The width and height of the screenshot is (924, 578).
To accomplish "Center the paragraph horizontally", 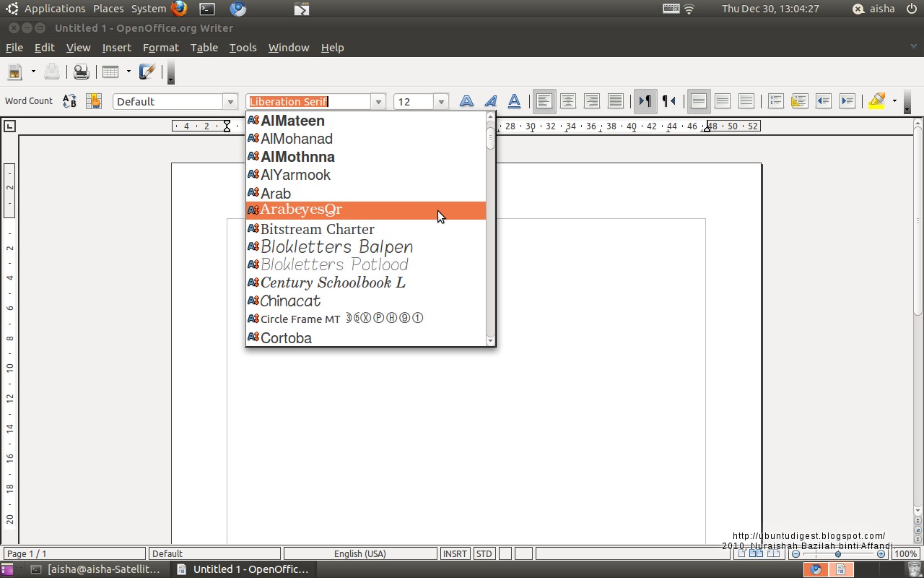I will (x=568, y=101).
